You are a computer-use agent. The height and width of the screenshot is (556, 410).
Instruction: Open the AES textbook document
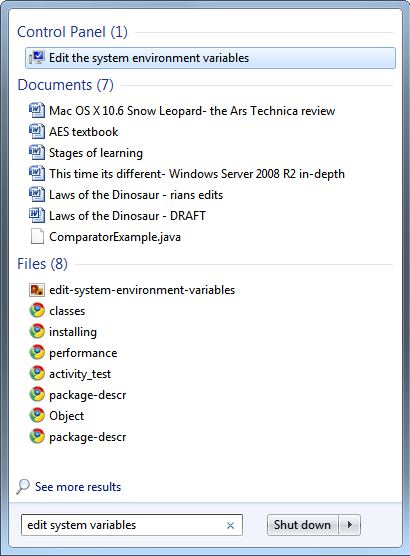click(x=84, y=132)
